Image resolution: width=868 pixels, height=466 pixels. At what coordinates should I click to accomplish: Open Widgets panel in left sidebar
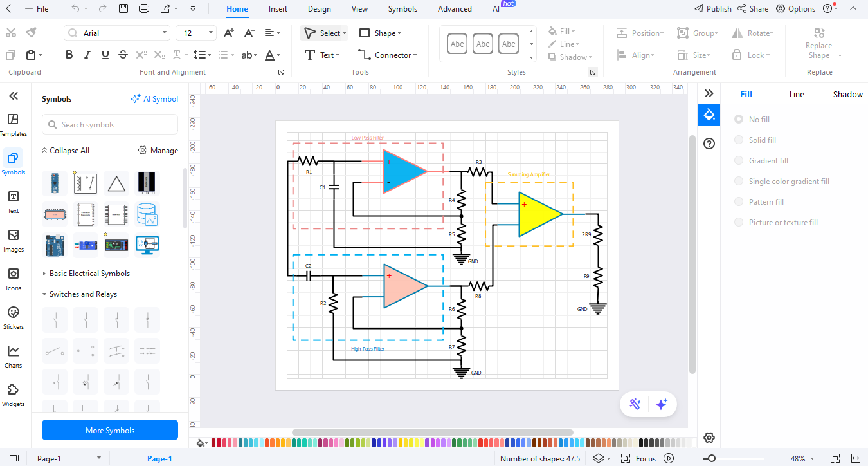pyautogui.click(x=13, y=395)
